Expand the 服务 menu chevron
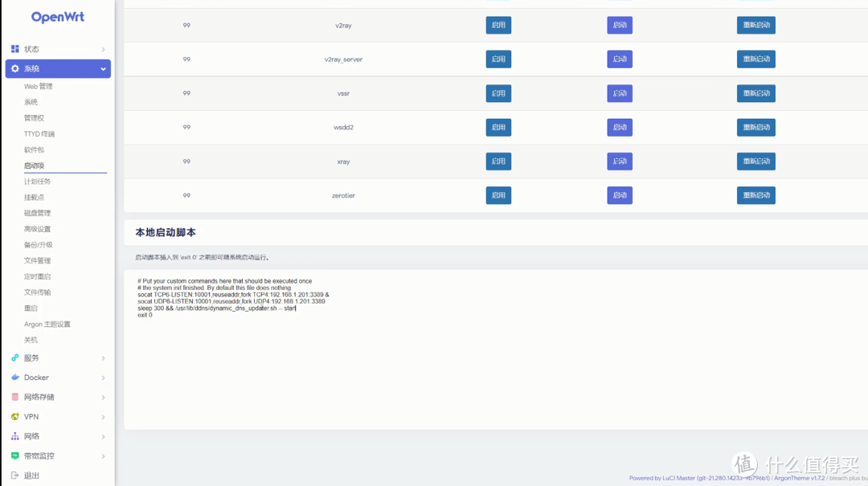868x486 pixels. coord(103,358)
